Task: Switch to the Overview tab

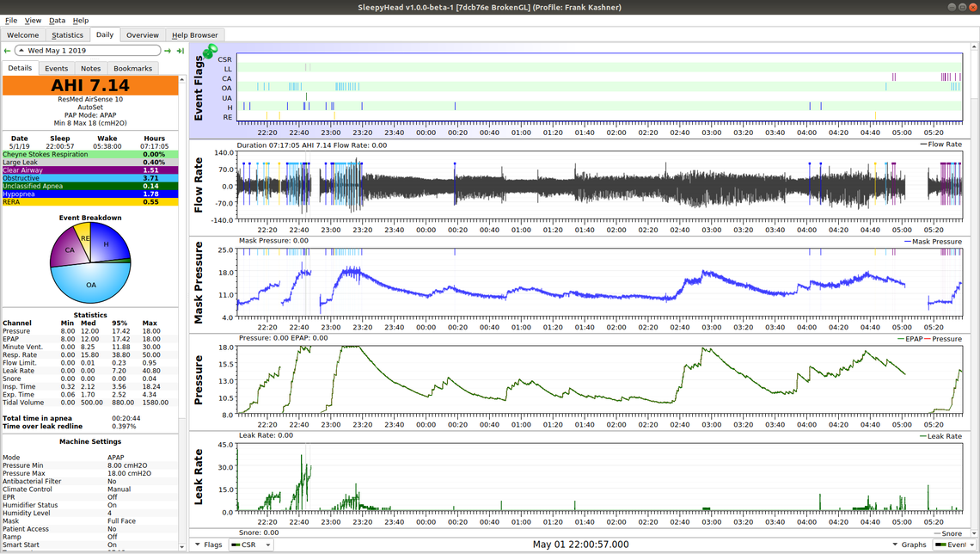Action: (x=142, y=35)
